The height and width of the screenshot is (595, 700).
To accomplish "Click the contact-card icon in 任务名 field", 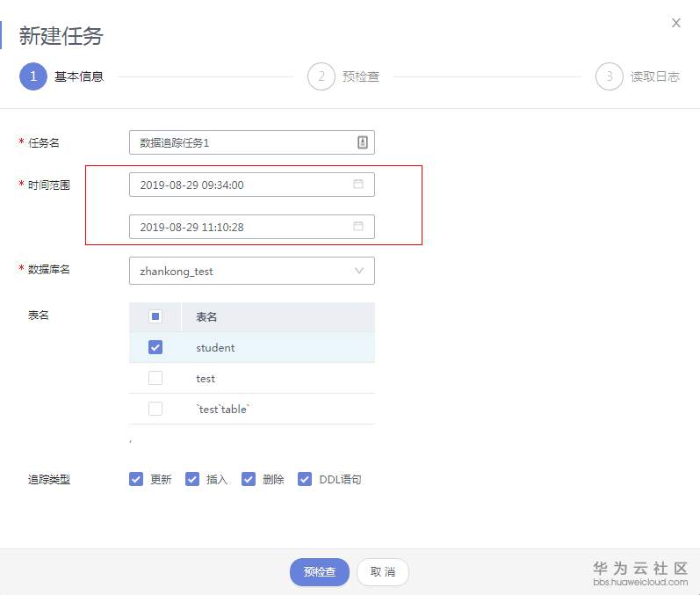I will 363,142.
